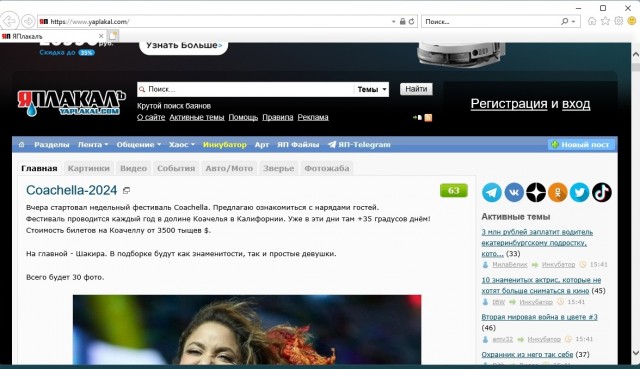Image resolution: width=640 pixels, height=369 pixels.
Task: Click the small arrow icon beside RSS
Action: (x=417, y=118)
